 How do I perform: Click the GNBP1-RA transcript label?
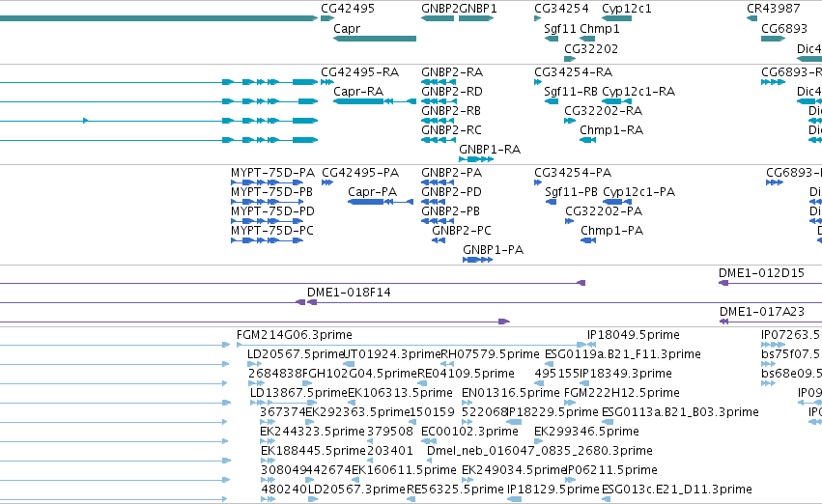[x=490, y=150]
